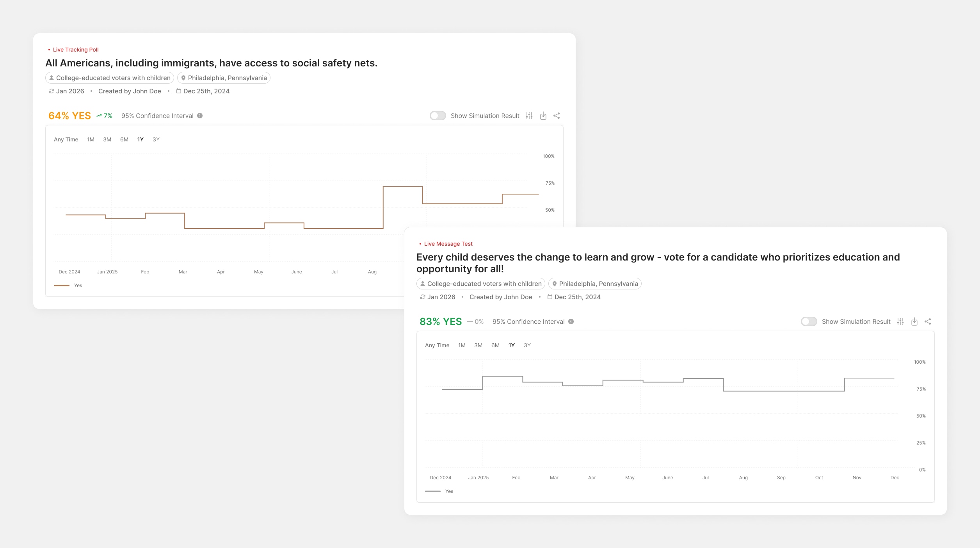The image size is (980, 548).
Task: Open filter sliders icon in Message Test card
Action: (900, 321)
